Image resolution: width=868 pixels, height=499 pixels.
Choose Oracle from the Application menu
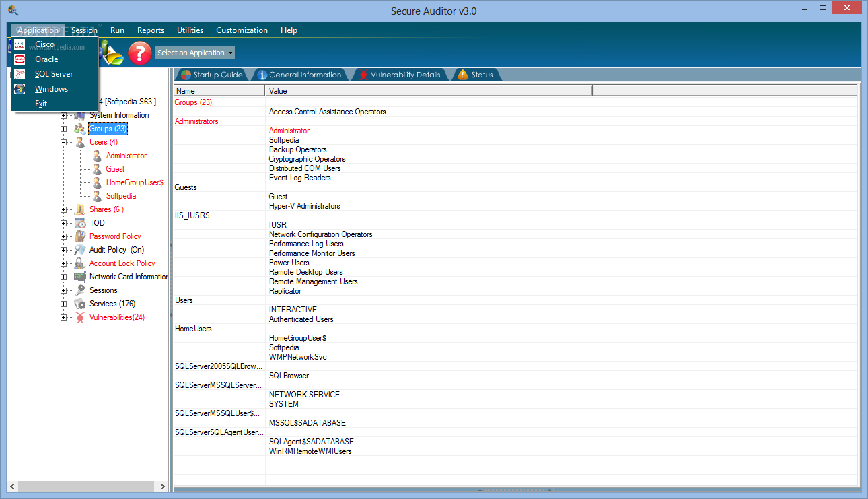55,59
